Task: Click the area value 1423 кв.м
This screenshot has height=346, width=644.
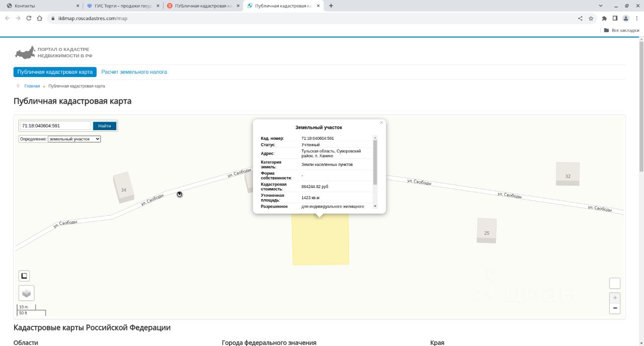Action: click(310, 198)
